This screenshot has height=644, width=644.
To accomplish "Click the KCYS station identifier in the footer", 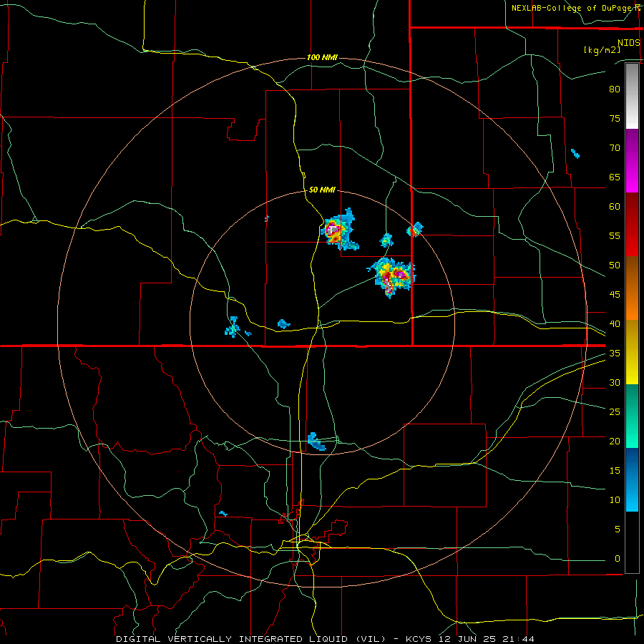I will [419, 639].
